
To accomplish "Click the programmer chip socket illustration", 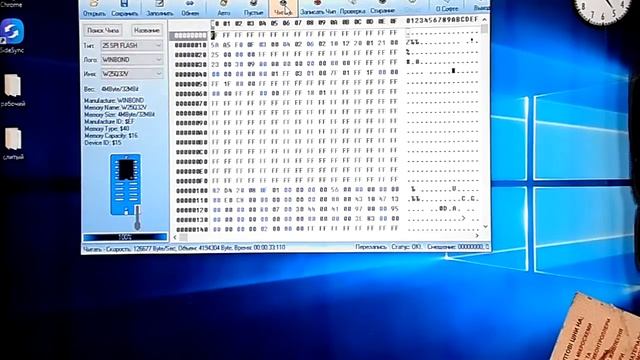I will point(126,184).
